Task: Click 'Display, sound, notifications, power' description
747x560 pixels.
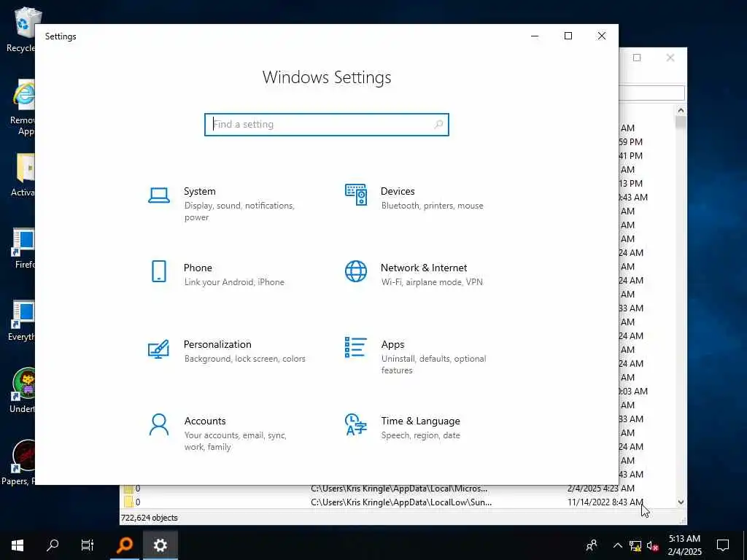Action: pyautogui.click(x=239, y=211)
